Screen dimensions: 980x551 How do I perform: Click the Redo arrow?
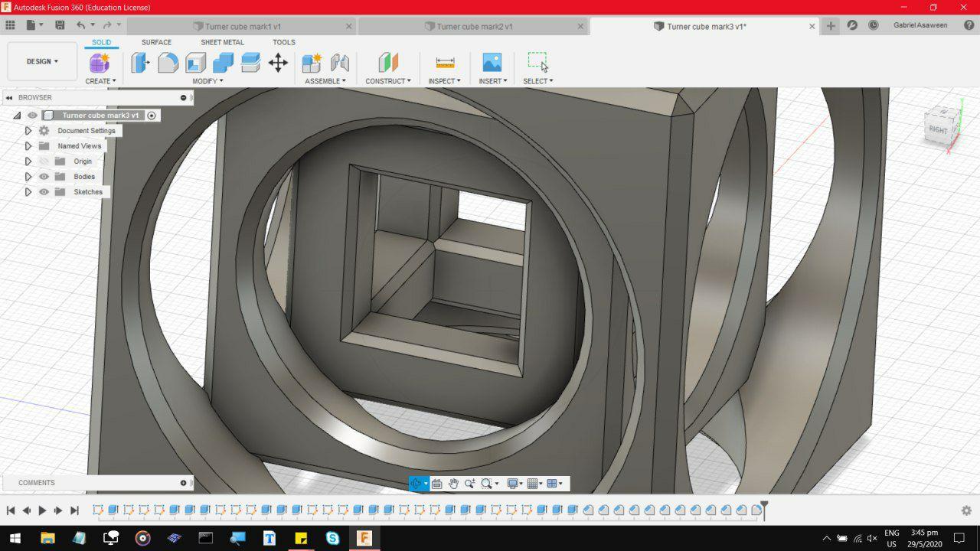tap(107, 25)
